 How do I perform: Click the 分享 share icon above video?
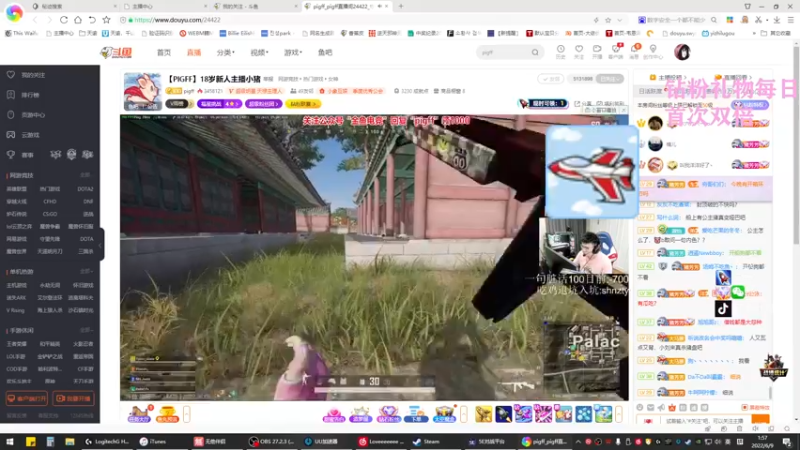[x=583, y=104]
